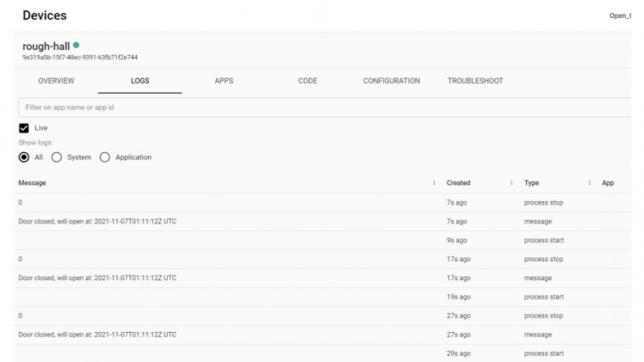Viewport: 644px width, 362px height.
Task: Focus the filter on app name field
Action: click(x=325, y=107)
